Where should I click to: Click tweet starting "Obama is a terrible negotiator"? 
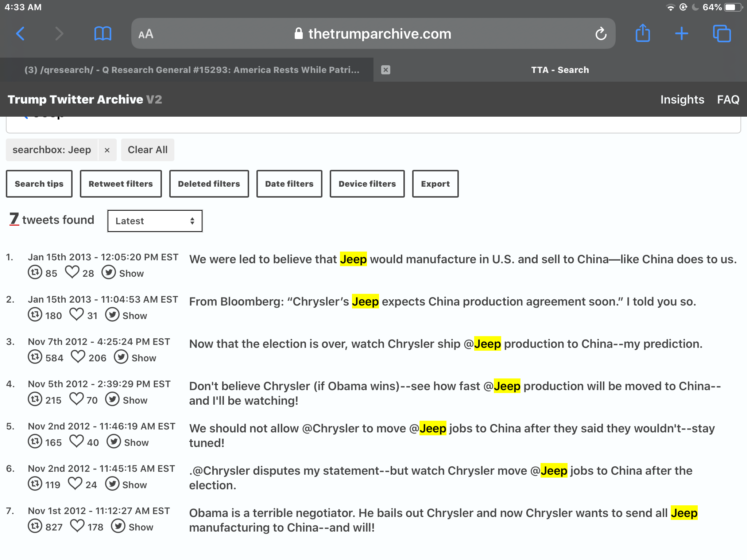tap(444, 520)
